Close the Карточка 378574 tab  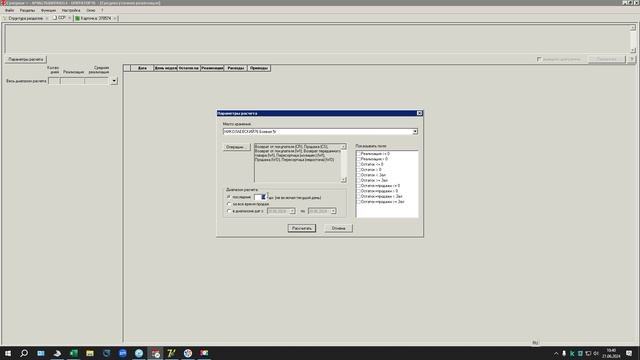[x=115, y=18]
